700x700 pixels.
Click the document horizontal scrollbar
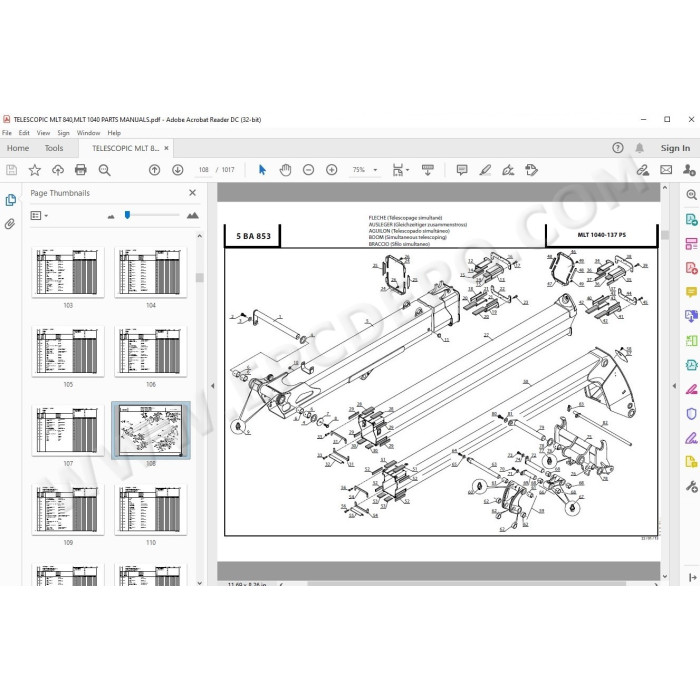tap(467, 584)
